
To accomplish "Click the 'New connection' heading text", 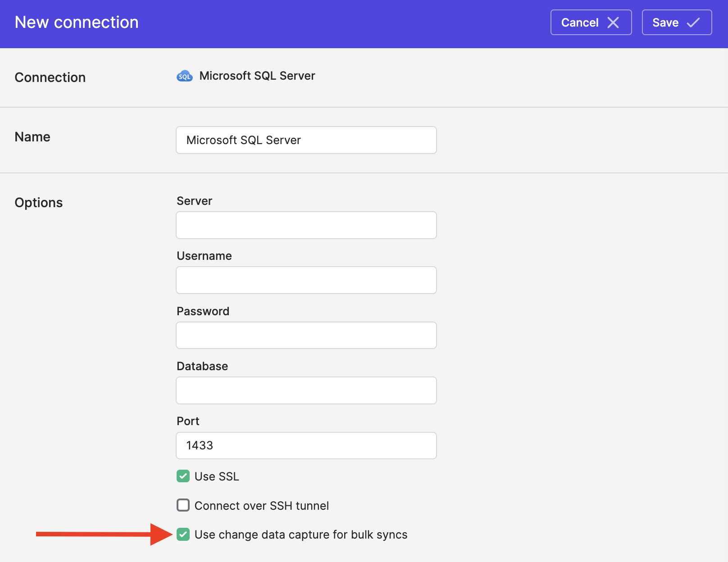I will 77,22.
